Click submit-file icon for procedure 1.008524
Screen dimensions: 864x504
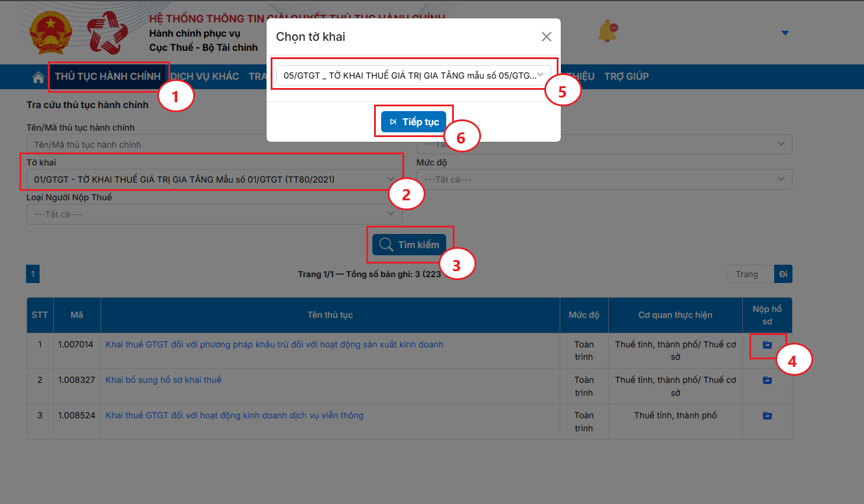point(767,416)
